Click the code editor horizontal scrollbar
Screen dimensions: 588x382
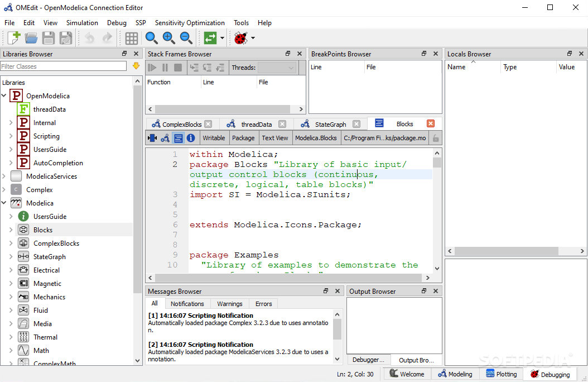[x=288, y=278]
